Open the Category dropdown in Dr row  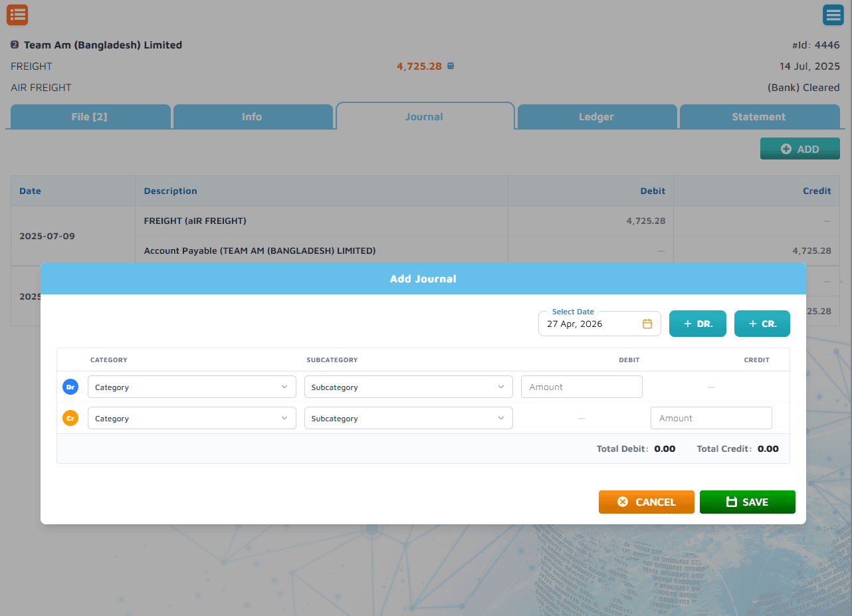pos(192,387)
